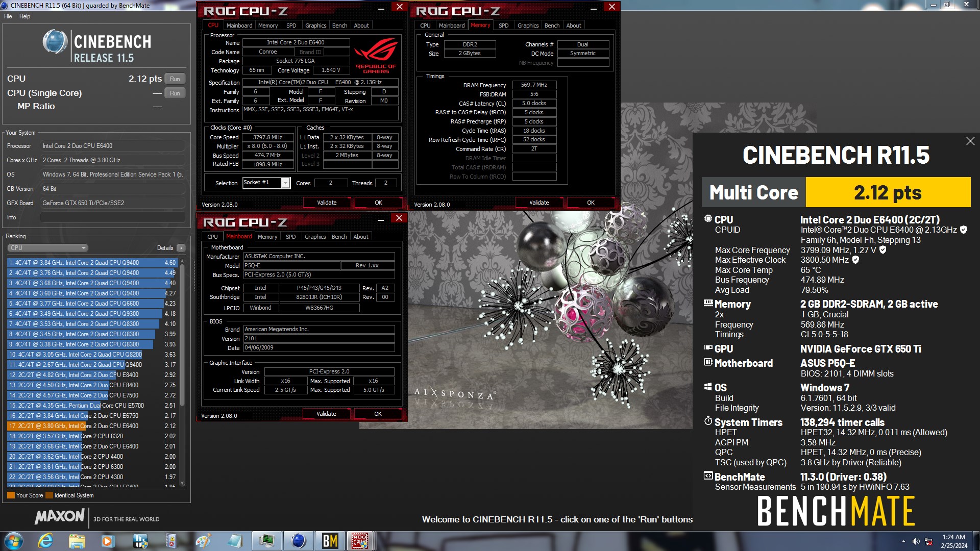Click the DRAM Frequency 569.7 MHz value
Viewport: 980px width, 551px height.
click(534, 85)
